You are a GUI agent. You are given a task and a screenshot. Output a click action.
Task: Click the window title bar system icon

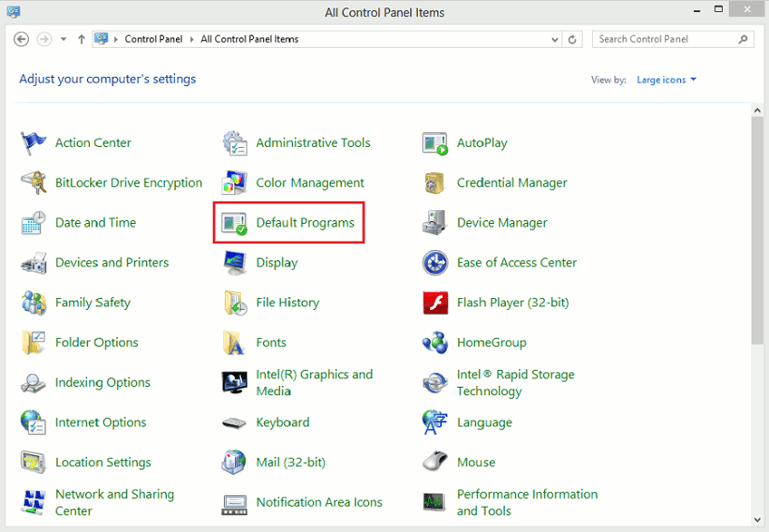tap(14, 12)
